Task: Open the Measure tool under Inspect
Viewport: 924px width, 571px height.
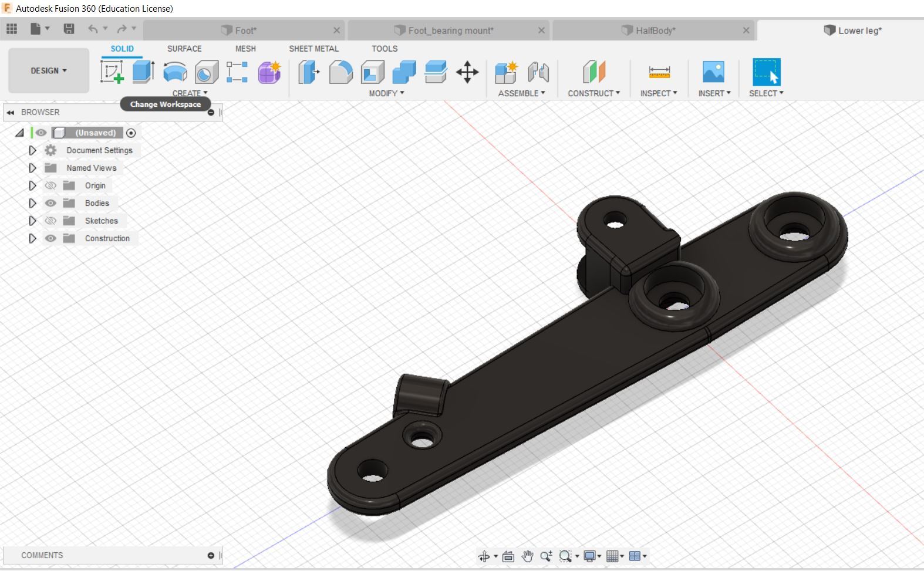Action: (659, 72)
